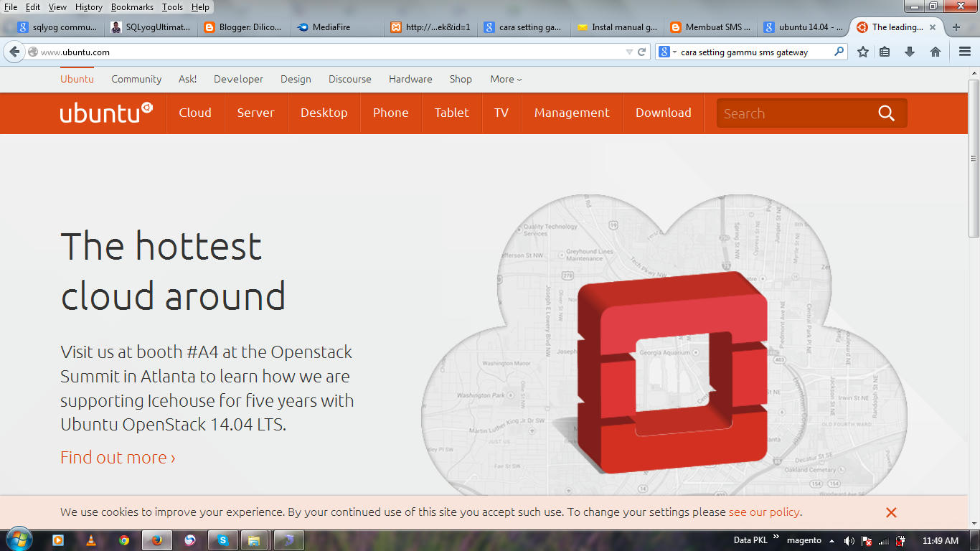Open the 'see our policy' cookie link
The height and width of the screenshot is (551, 980).
764,512
